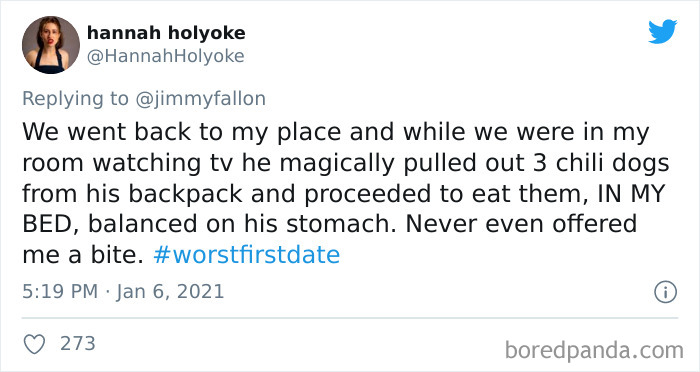Click the Jan 6, 2021 date

170,292
